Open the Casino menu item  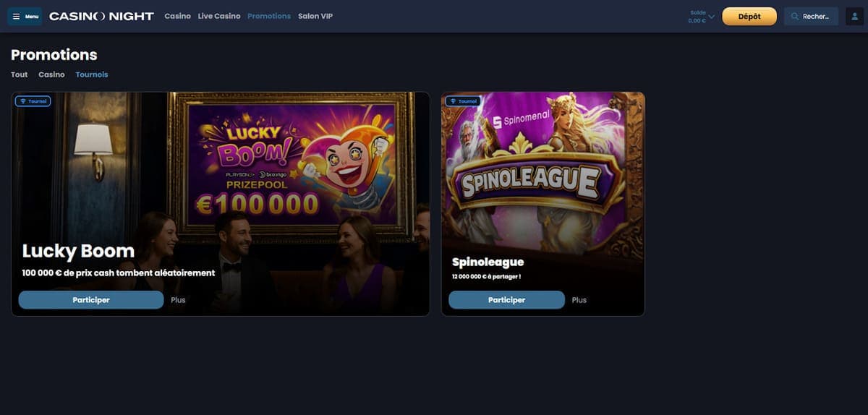[x=177, y=16]
